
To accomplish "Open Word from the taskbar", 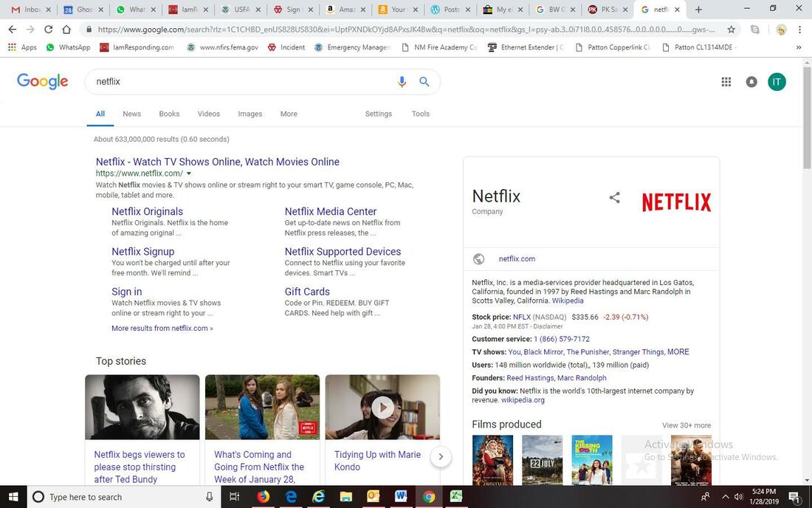I will [401, 497].
